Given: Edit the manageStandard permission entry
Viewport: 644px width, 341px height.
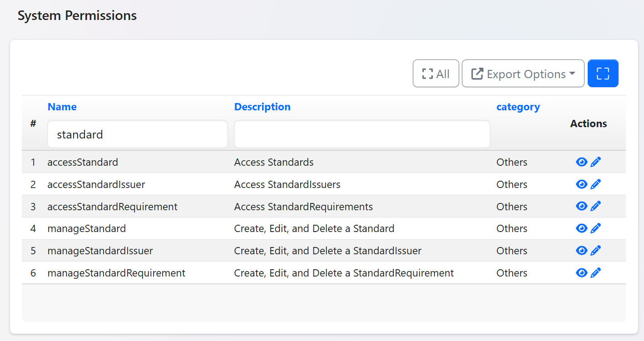Looking at the screenshot, I should (595, 228).
